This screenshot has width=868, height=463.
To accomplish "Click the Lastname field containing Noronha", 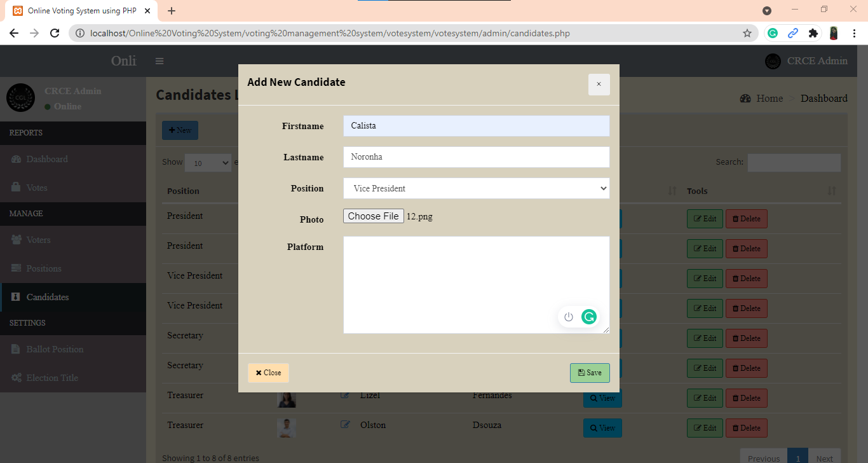I will pos(476,157).
